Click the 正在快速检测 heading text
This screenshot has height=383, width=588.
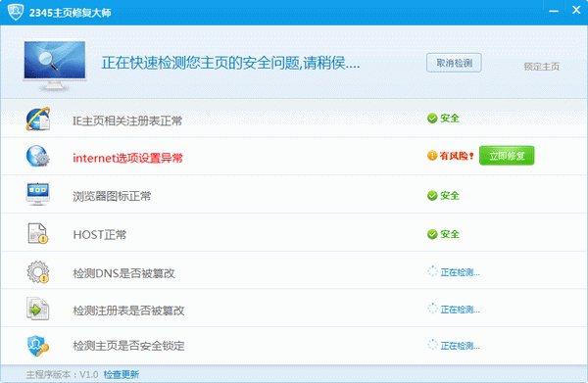(230, 63)
